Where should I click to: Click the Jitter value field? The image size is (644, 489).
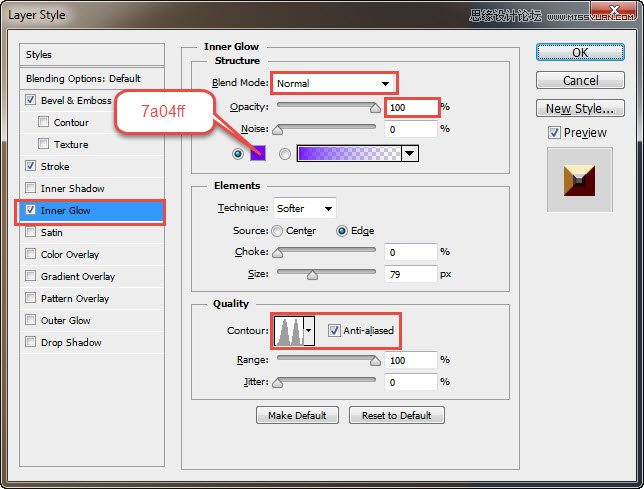pyautogui.click(x=411, y=382)
